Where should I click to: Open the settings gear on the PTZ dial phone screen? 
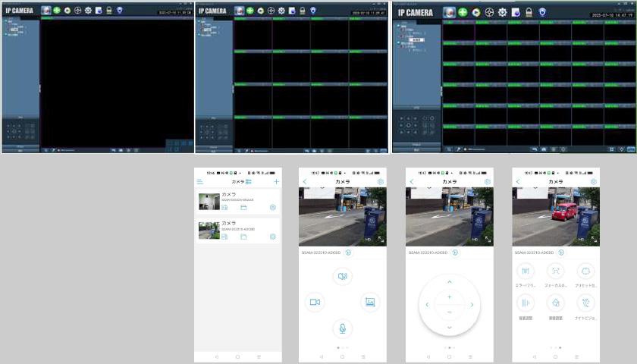(487, 181)
